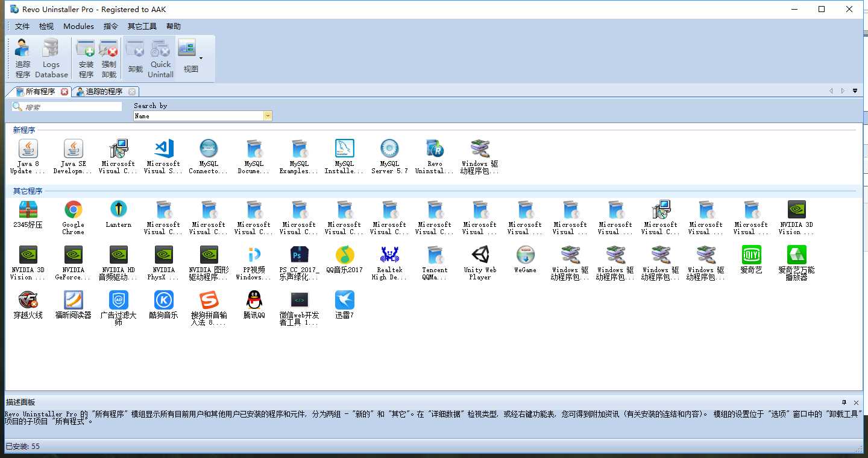Switch to 所有程序 tab
The image size is (868, 458).
click(40, 92)
